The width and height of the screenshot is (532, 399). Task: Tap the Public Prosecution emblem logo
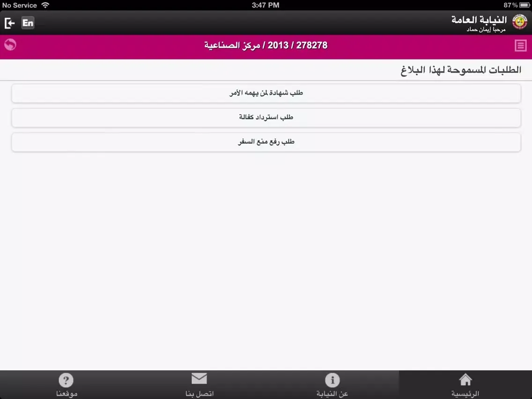pos(519,22)
